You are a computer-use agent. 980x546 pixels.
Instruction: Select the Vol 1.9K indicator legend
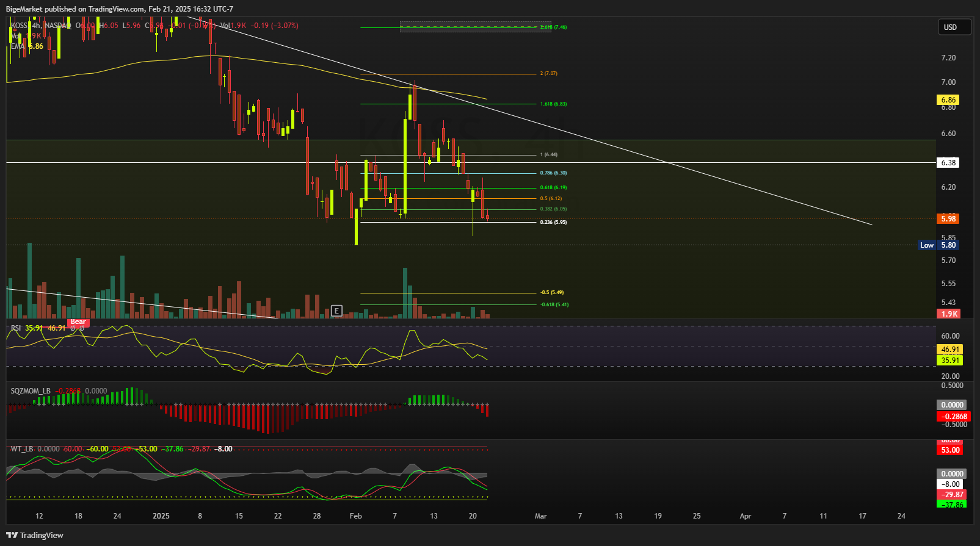coord(26,36)
